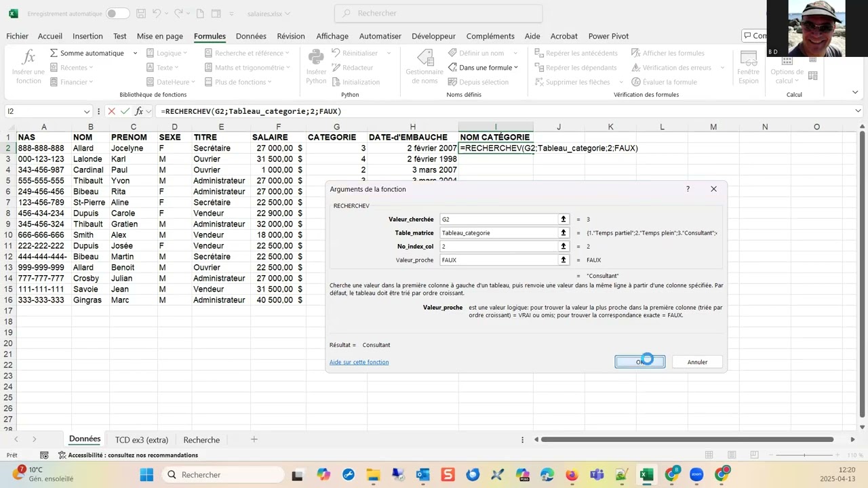Image resolution: width=868 pixels, height=488 pixels.
Task: Open the DateHeure functions dropdown
Action: [x=172, y=82]
